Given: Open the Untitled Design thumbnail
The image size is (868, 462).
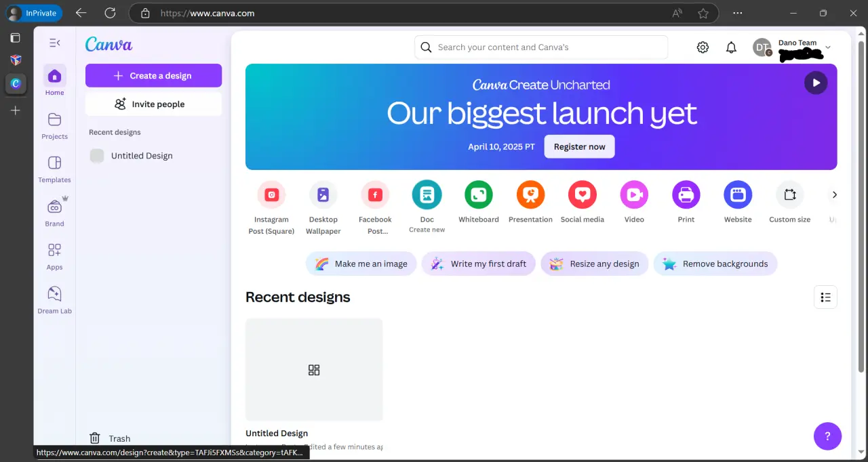Looking at the screenshot, I should pos(314,370).
